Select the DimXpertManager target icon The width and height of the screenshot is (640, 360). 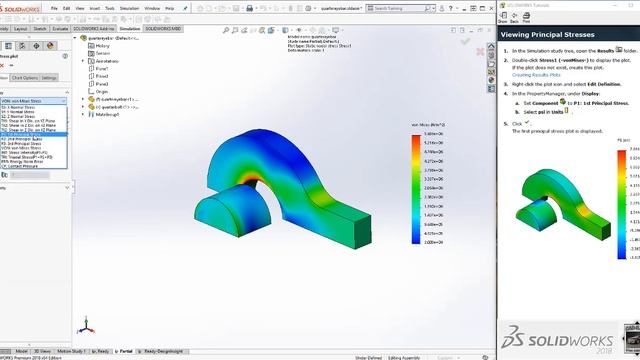[x=36, y=46]
